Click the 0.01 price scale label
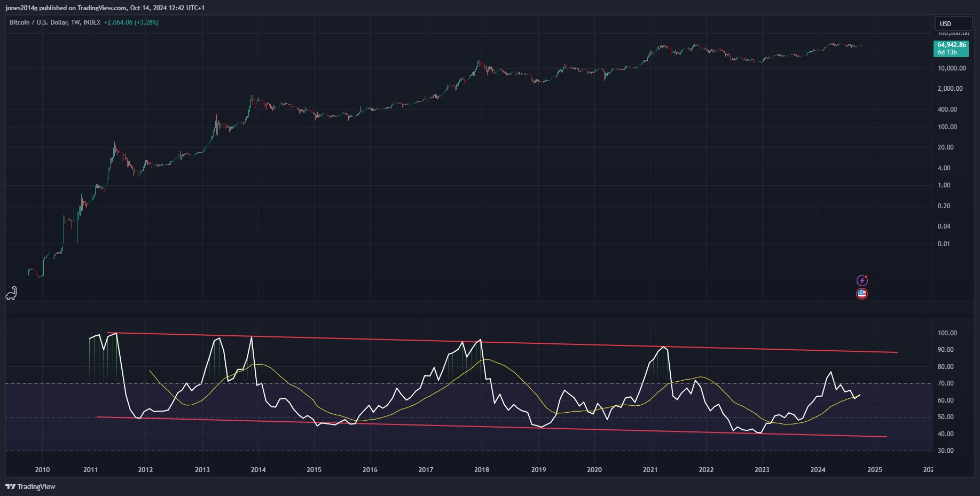 (x=944, y=244)
